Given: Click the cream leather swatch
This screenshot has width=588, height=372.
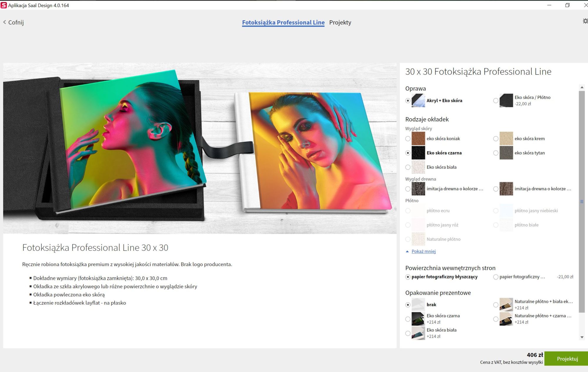Looking at the screenshot, I should coord(506,139).
